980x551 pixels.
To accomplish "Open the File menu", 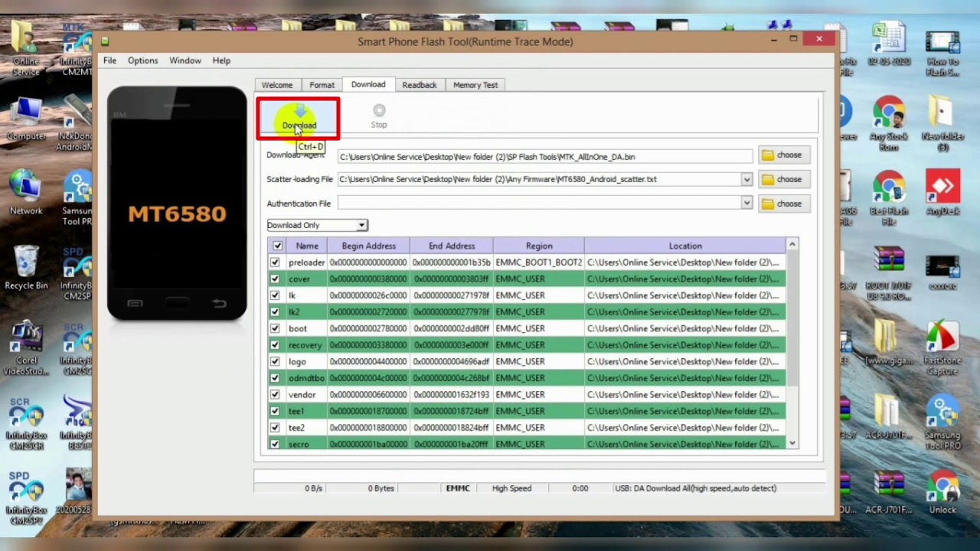I will [x=109, y=60].
